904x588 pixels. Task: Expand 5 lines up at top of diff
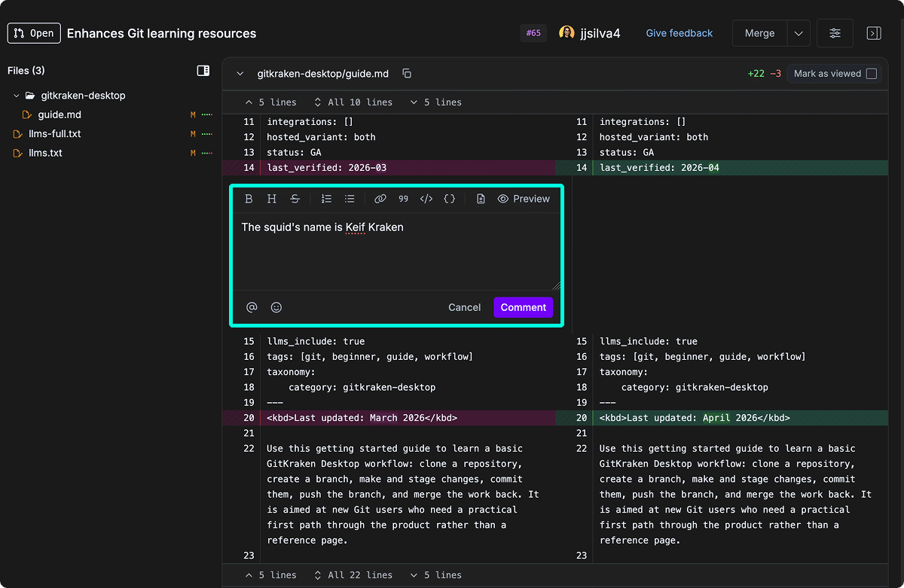coord(270,102)
